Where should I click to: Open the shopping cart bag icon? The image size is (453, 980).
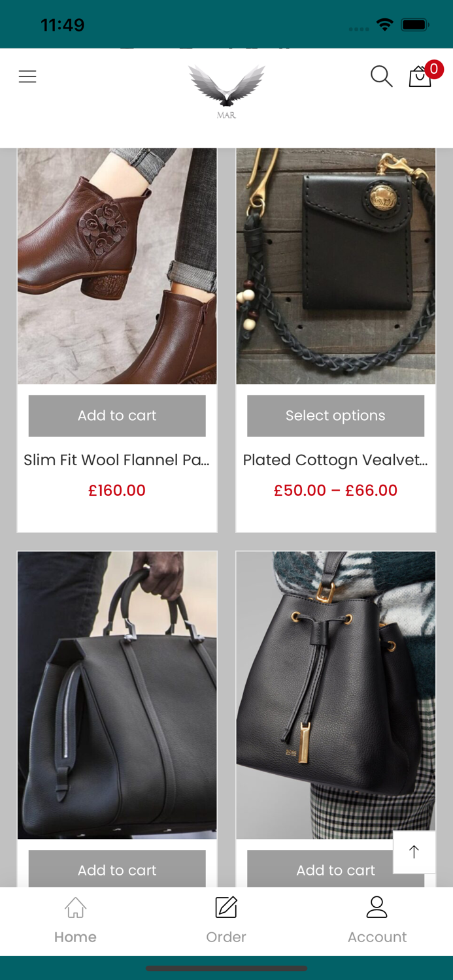click(420, 77)
